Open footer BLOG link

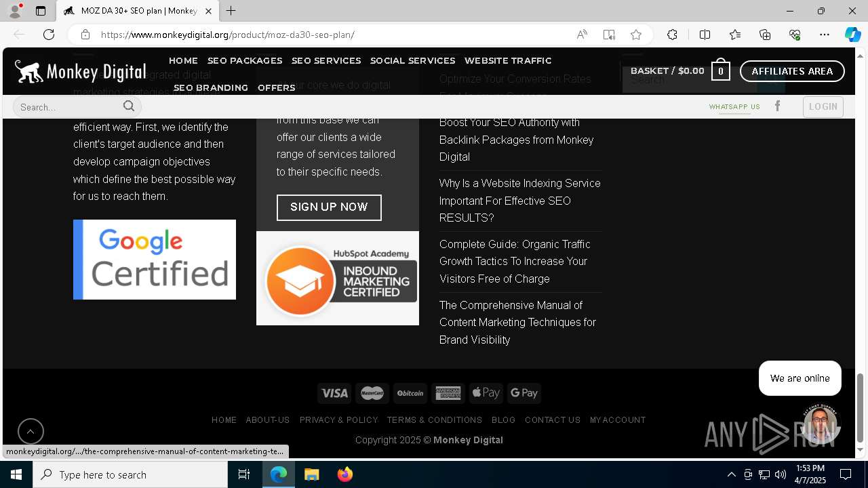click(x=503, y=420)
